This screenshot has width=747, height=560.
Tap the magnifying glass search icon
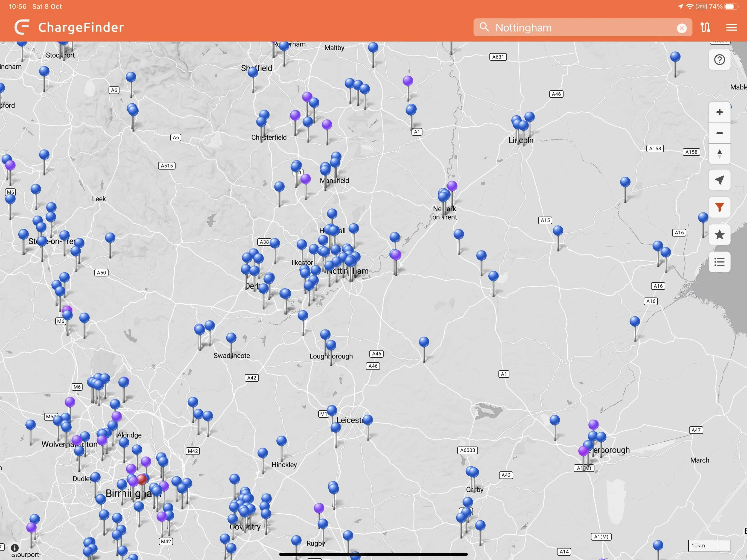[x=484, y=27]
